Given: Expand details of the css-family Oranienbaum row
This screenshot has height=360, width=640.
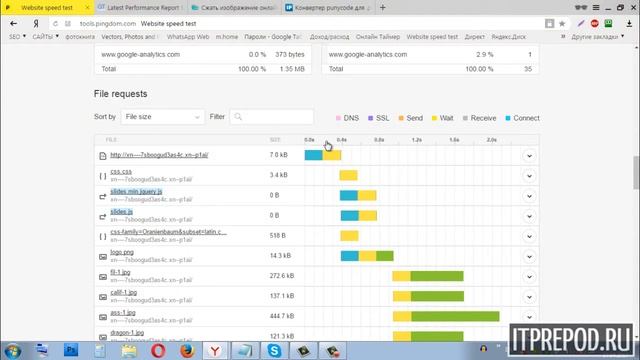Looking at the screenshot, I should point(529,236).
